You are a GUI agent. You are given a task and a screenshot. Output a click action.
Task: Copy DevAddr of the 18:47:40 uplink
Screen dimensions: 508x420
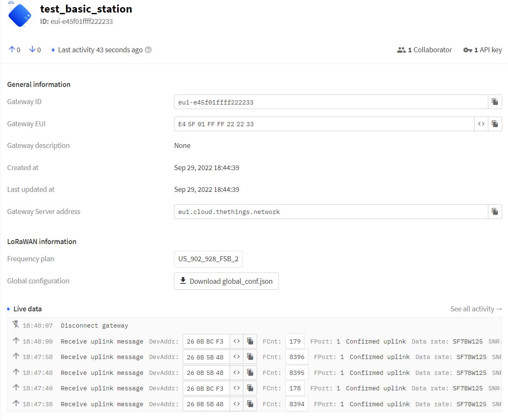click(250, 388)
